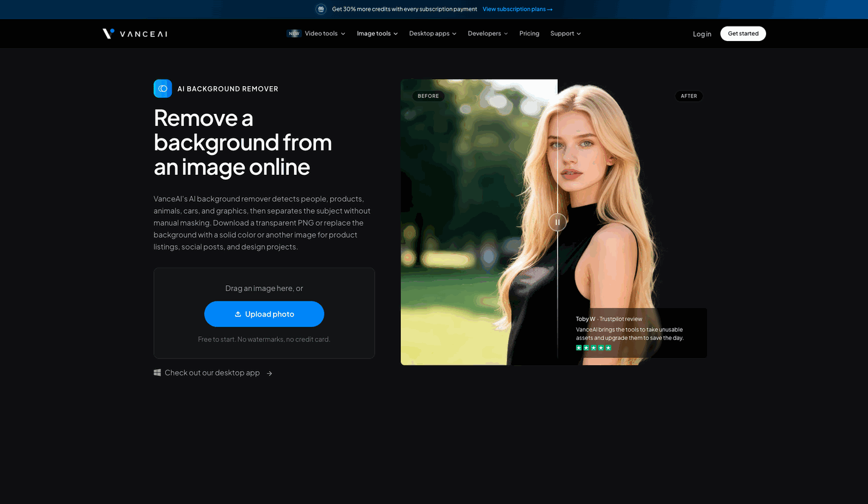Click the '30% more credits' banner text

click(404, 9)
